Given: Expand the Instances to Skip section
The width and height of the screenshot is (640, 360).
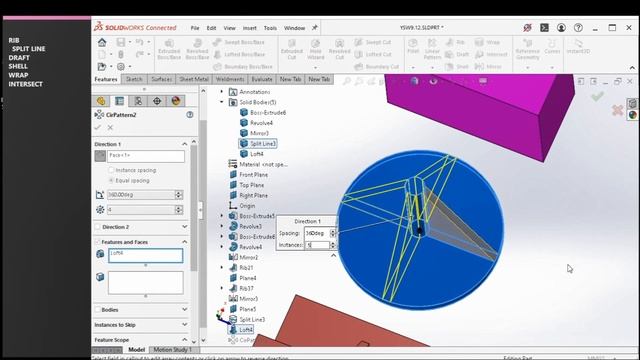Looking at the screenshot, I should pyautogui.click(x=184, y=325).
